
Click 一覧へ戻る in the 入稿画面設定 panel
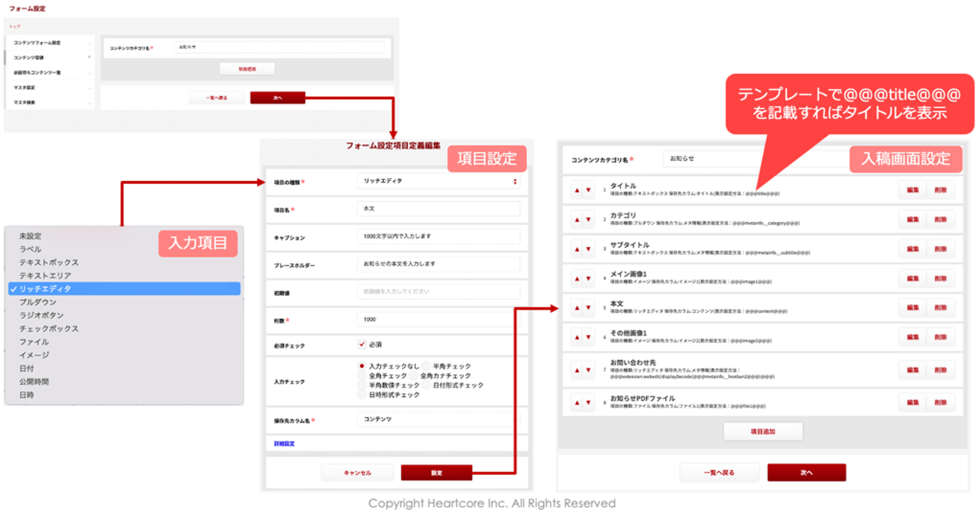point(719,473)
